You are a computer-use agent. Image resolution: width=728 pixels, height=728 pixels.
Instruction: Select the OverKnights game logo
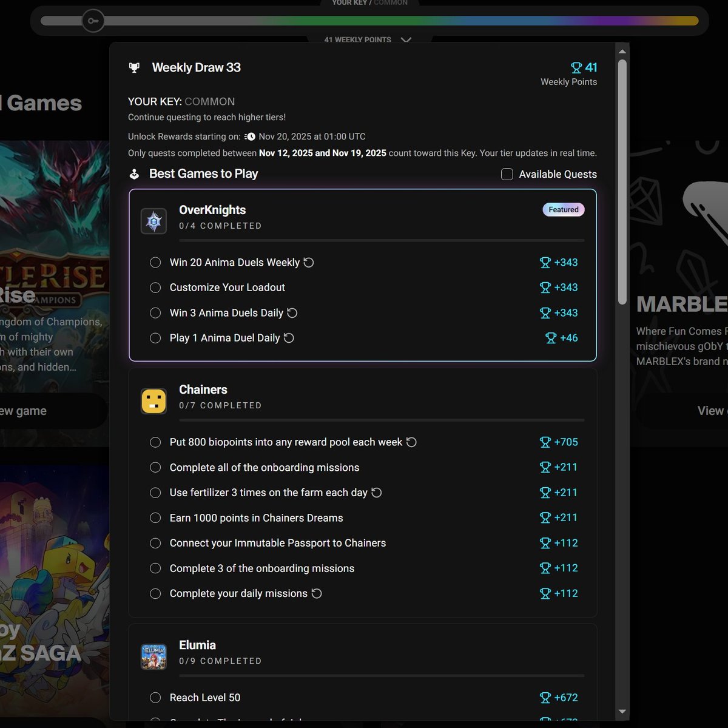153,221
